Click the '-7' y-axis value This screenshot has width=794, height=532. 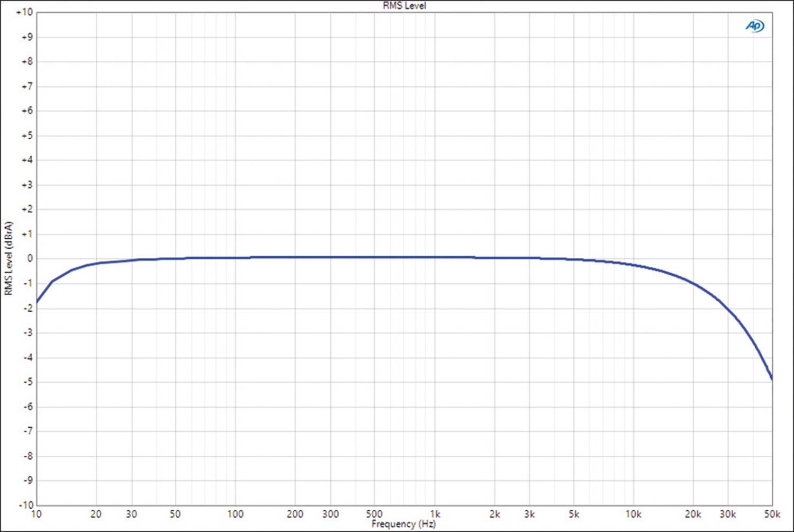(28, 431)
